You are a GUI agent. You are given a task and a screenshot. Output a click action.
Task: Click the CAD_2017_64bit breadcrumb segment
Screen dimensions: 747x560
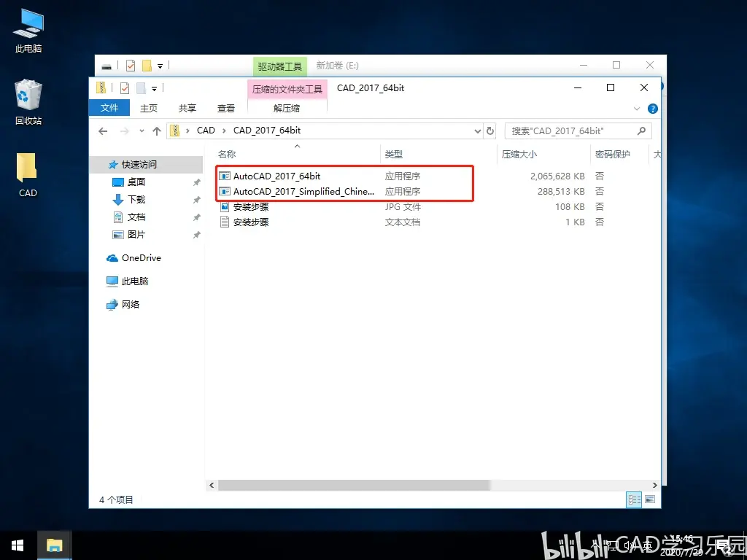[x=267, y=131]
